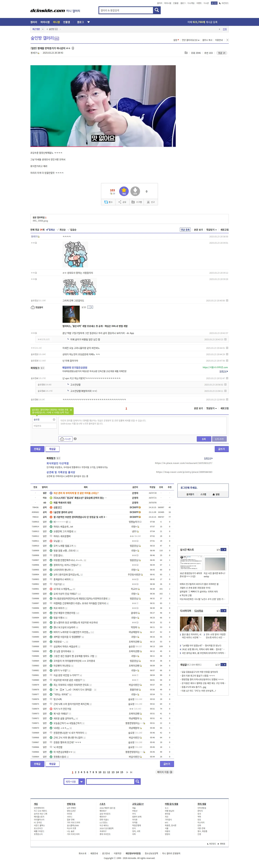The image size is (259, 868).
Task: Click the 댓글 등록 button above comments
Action: [185, 229]
